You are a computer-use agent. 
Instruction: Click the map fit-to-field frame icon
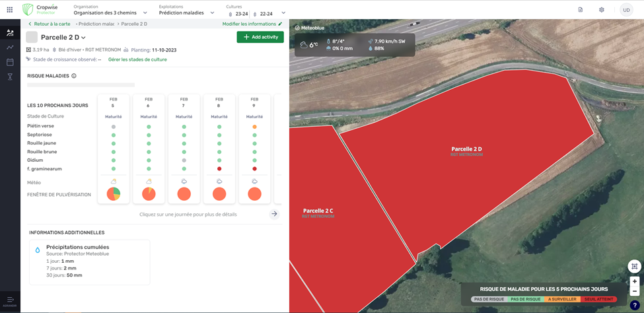[634, 266]
